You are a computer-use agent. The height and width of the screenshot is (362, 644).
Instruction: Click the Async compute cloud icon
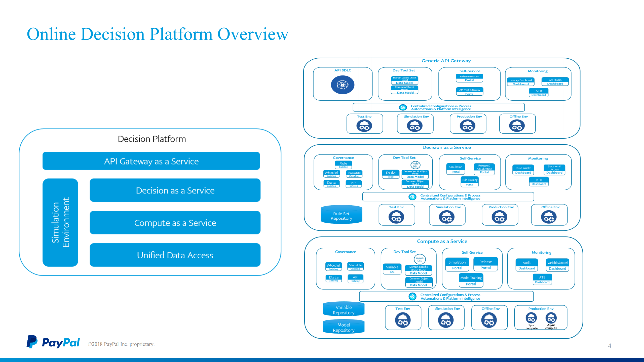click(x=551, y=318)
